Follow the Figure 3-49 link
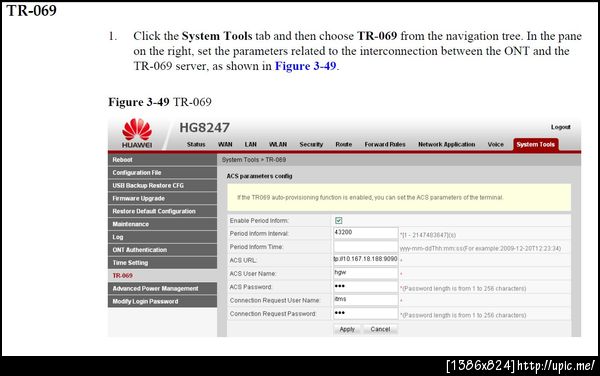 pos(305,66)
